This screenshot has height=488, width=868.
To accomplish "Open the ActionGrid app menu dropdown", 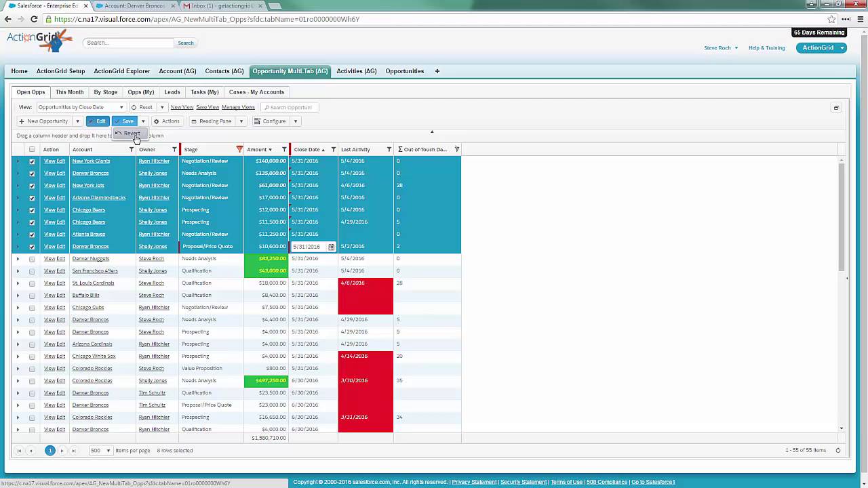I will (842, 48).
